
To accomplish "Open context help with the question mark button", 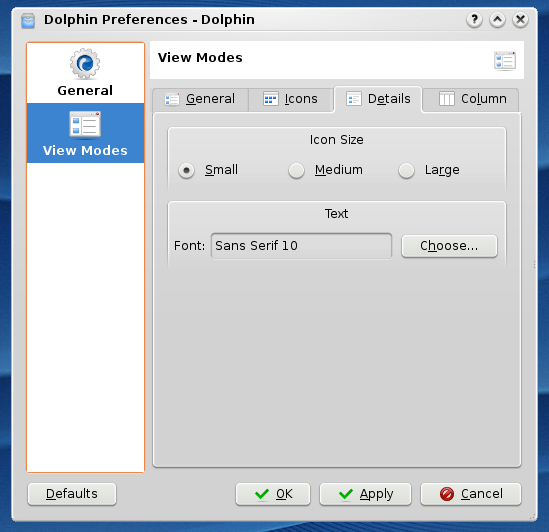I will coord(474,20).
